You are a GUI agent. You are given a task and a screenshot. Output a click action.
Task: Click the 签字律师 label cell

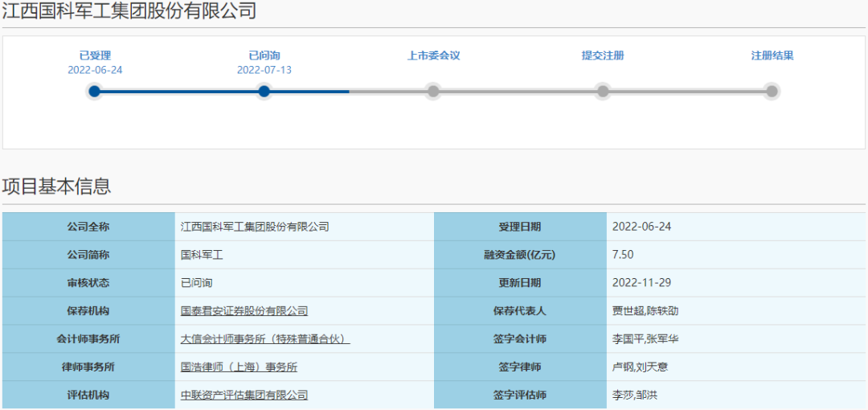[x=520, y=367]
